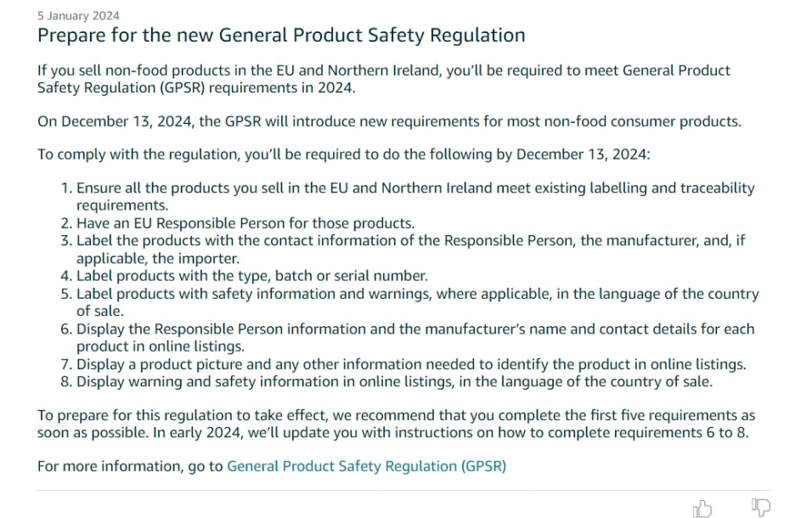Click the thumbs up icon

click(x=702, y=509)
